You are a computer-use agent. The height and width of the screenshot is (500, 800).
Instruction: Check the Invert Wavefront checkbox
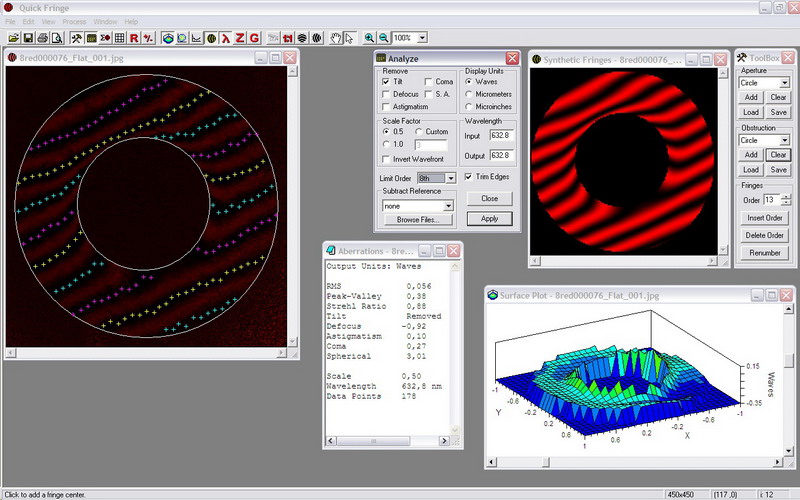(386, 159)
